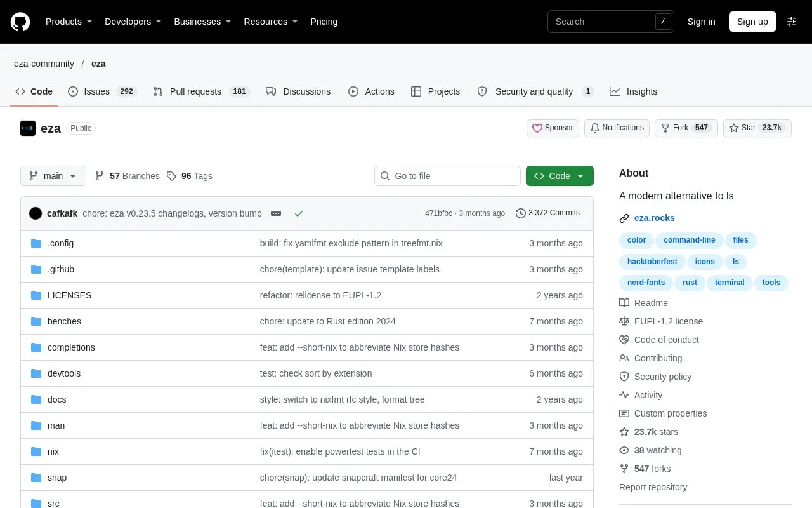Click the Go to file input
Viewport: 812px width, 508px height.
click(447, 176)
